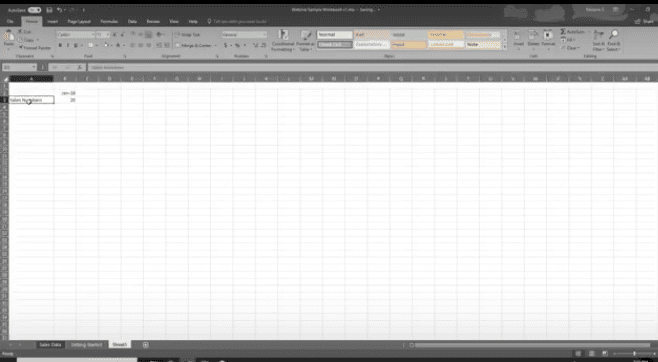
Task: Click the Save icon in quick access toolbar
Action: (x=49, y=10)
